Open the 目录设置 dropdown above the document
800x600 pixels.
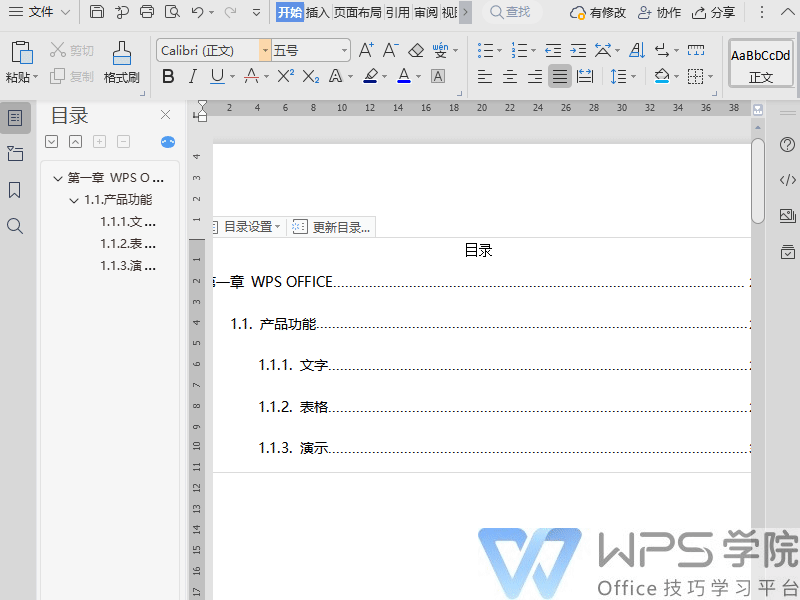tap(248, 226)
